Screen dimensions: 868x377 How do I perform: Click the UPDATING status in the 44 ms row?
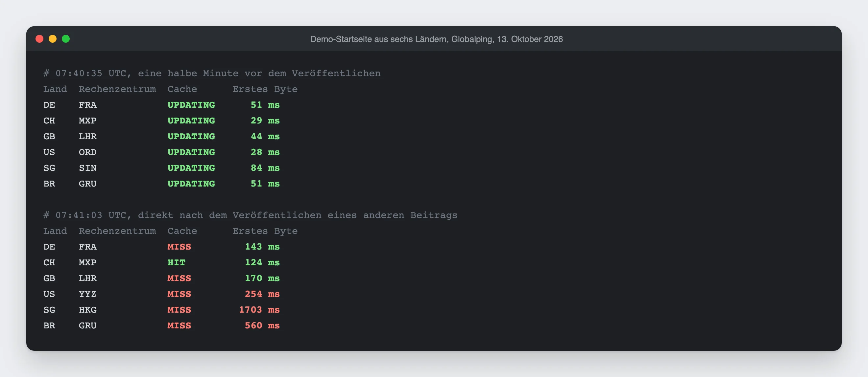point(191,136)
